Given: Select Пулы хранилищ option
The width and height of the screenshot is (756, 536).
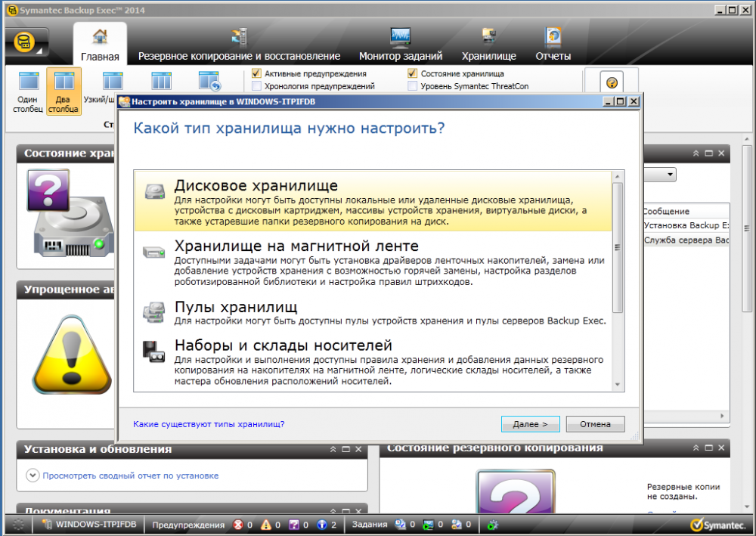Looking at the screenshot, I should coord(373,312).
